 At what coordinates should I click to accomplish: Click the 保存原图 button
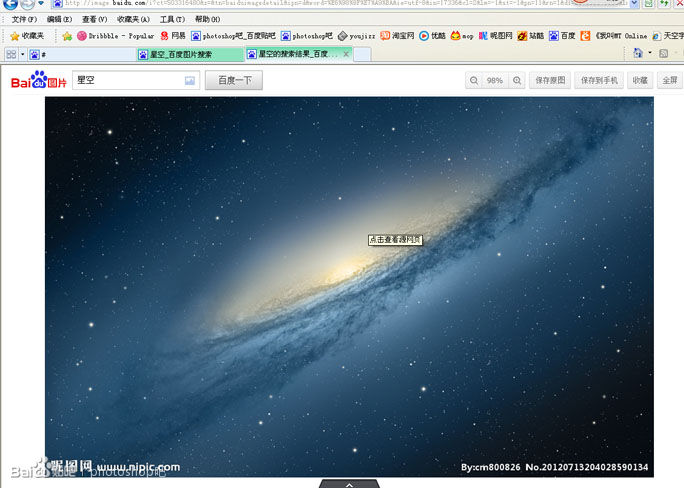550,80
